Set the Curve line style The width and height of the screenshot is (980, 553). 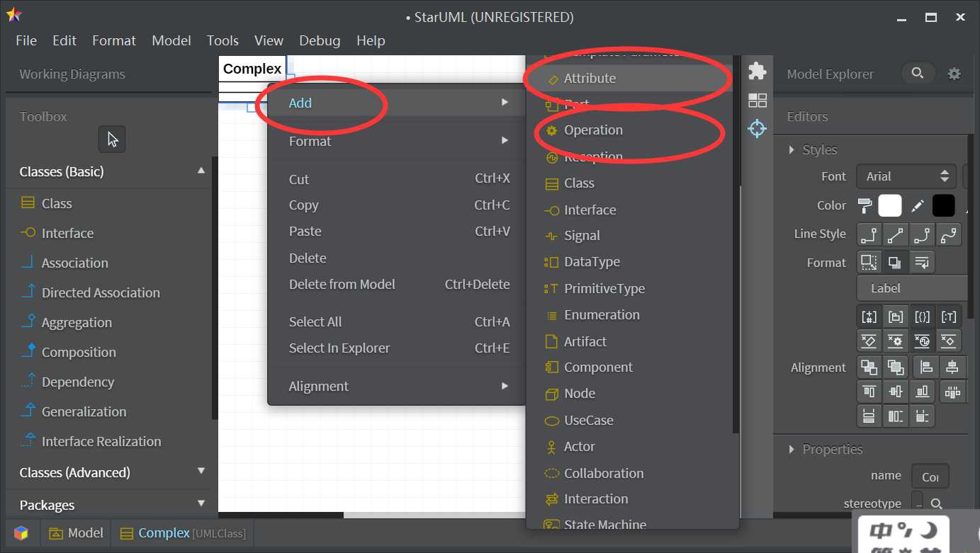pos(948,234)
